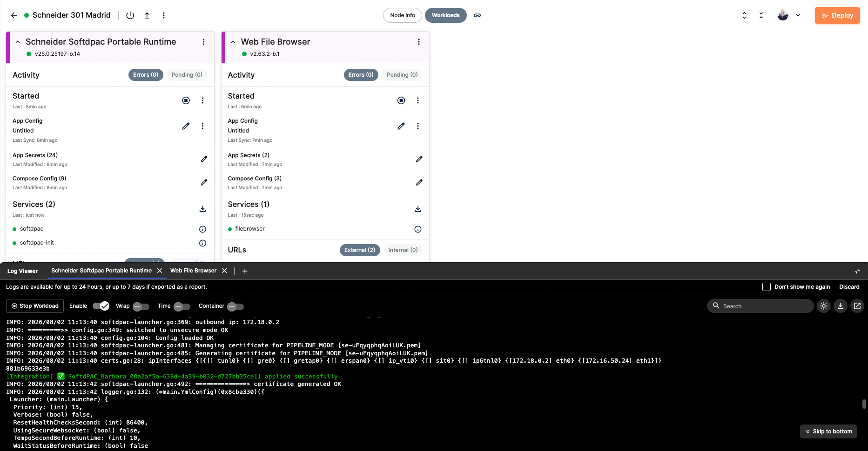The height and width of the screenshot is (451, 868).
Task: Select Internal (0) URLs filter
Action: click(403, 250)
